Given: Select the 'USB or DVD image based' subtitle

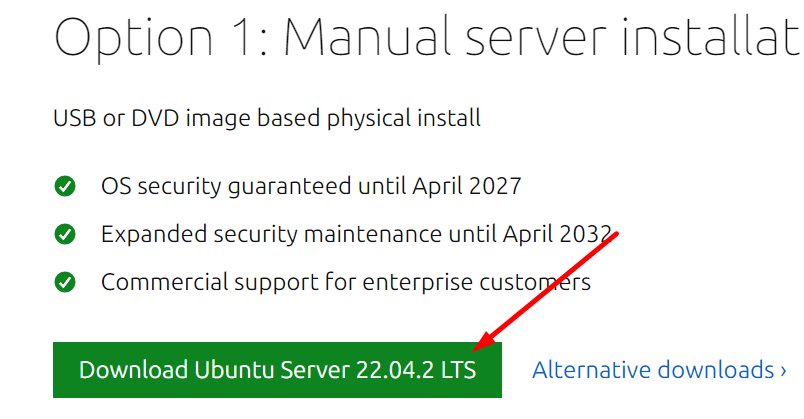Looking at the screenshot, I should pos(267,118).
